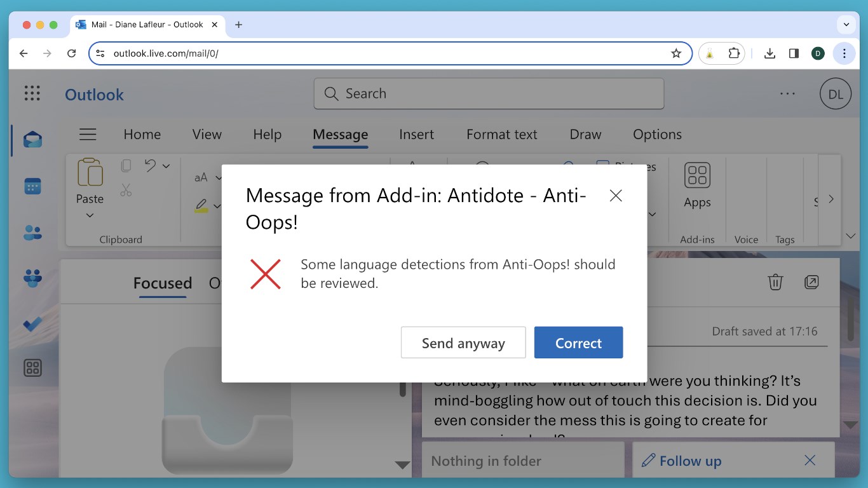
Task: Open Apps add-ins button
Action: pyautogui.click(x=697, y=186)
